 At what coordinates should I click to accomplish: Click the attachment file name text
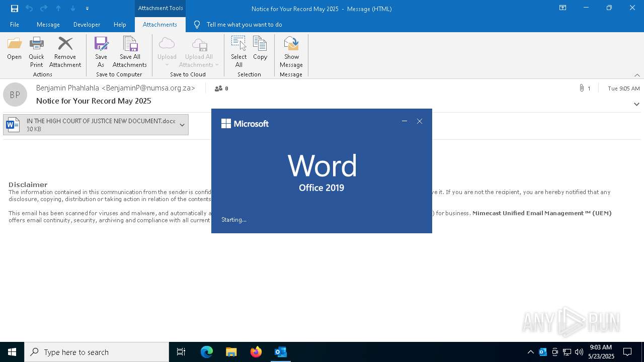pos(101,121)
